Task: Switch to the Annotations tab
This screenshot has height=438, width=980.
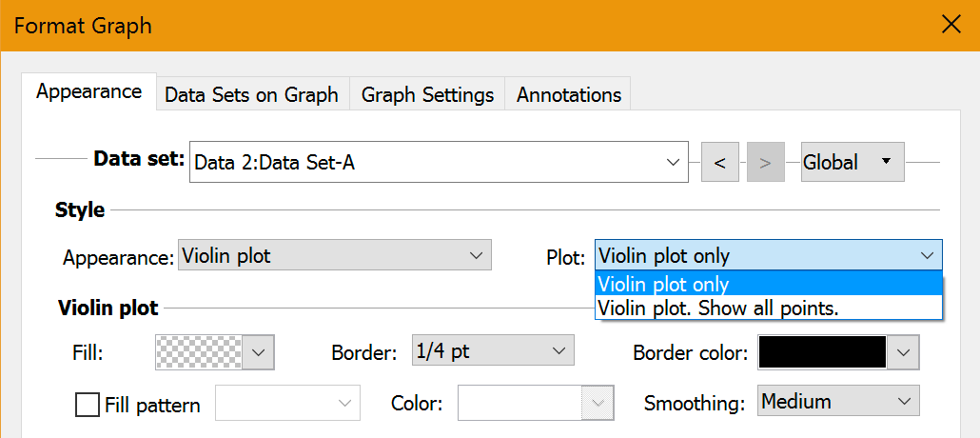Action: click(x=568, y=95)
